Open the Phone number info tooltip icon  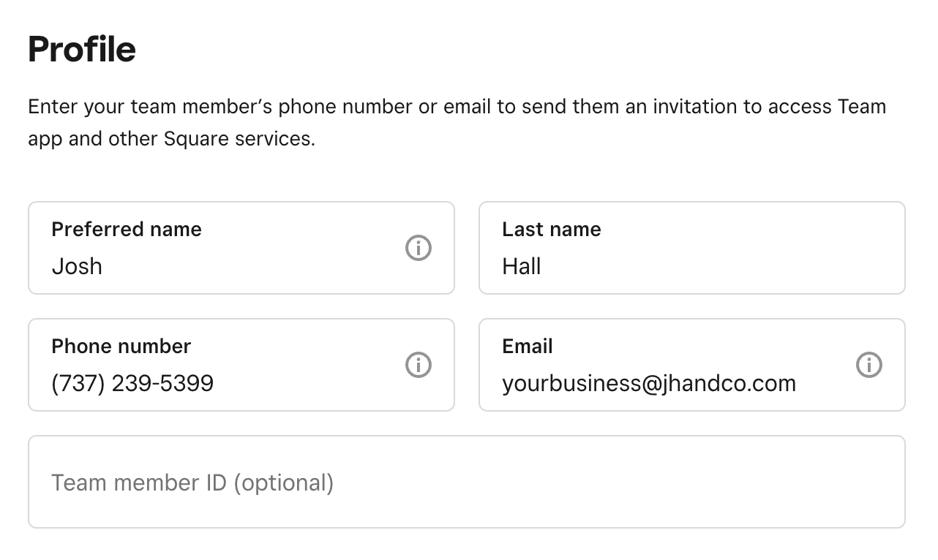point(419,365)
